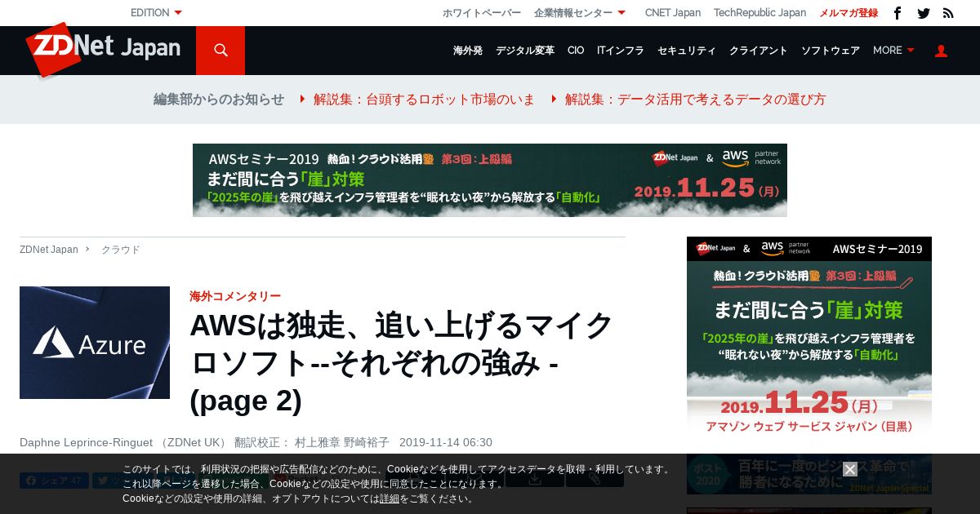Click the user account icon
Screen dimensions: 980x514
point(941,51)
